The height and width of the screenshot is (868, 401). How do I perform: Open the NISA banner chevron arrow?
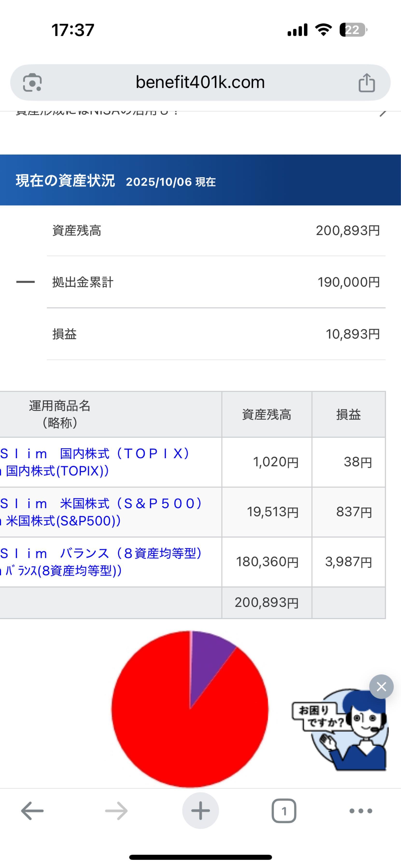[x=382, y=112]
